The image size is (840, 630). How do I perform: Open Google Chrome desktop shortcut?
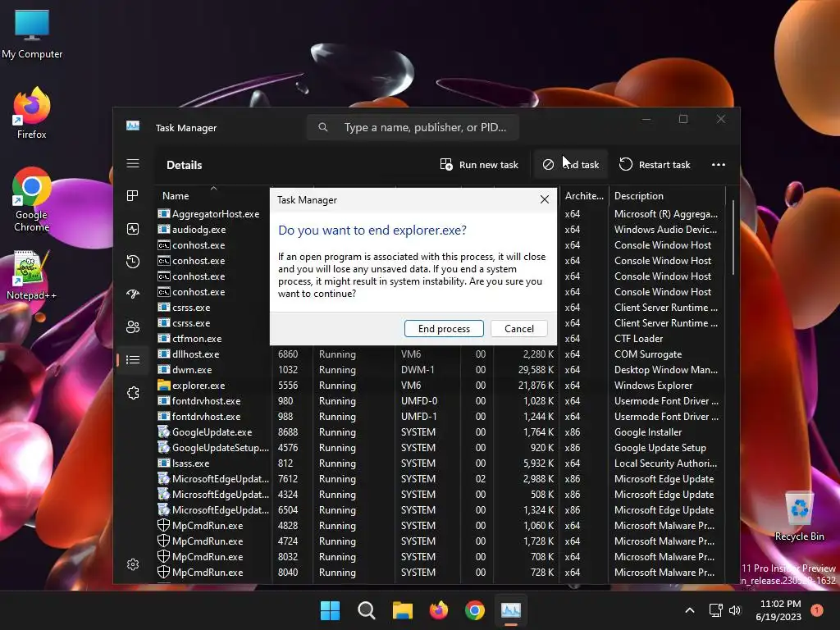point(32,199)
